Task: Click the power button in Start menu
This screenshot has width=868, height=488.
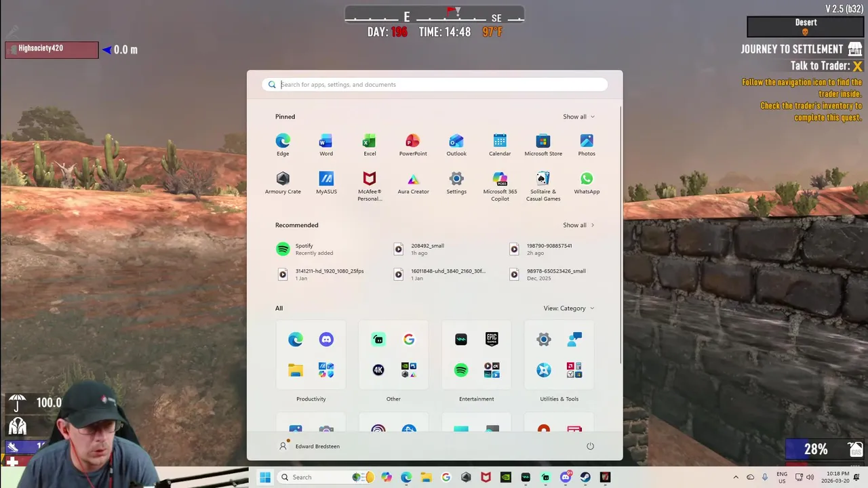Action: 590,446
